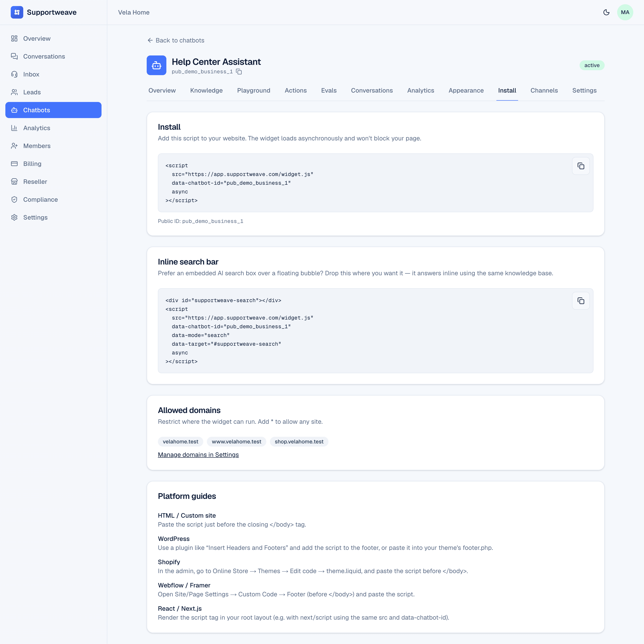Click the shop.velahome.test domain chip
This screenshot has width=644, height=644.
pos(299,442)
